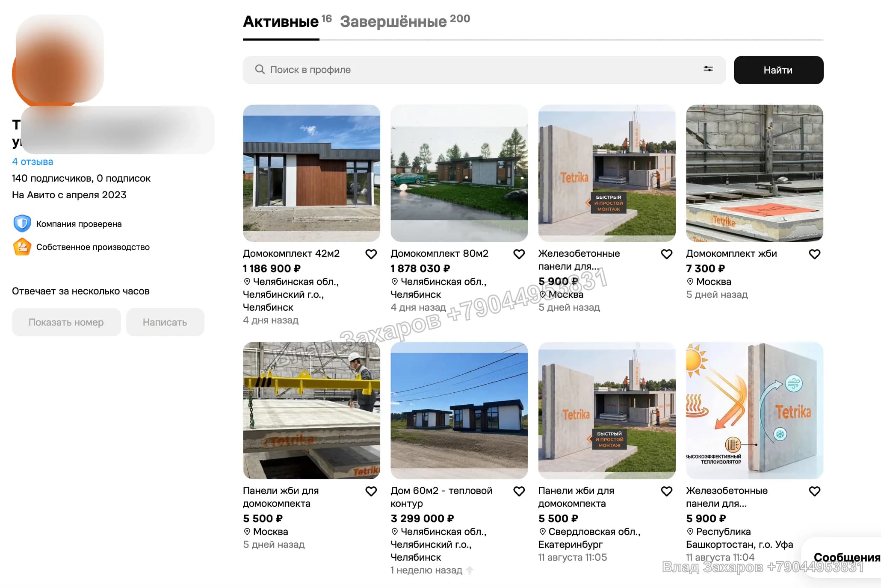The image size is (881, 588).
Task: Open thumbnail of Железобетонные панели Москва listing
Action: click(x=607, y=173)
